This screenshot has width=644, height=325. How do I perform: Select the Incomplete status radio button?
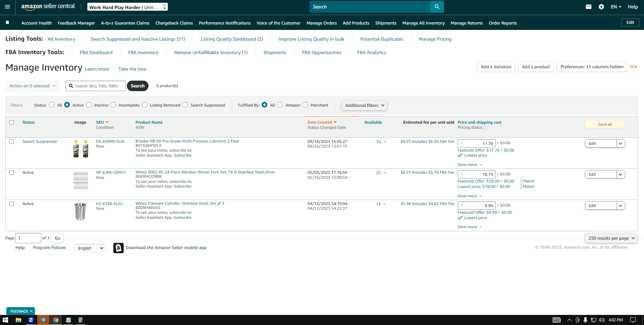click(113, 105)
